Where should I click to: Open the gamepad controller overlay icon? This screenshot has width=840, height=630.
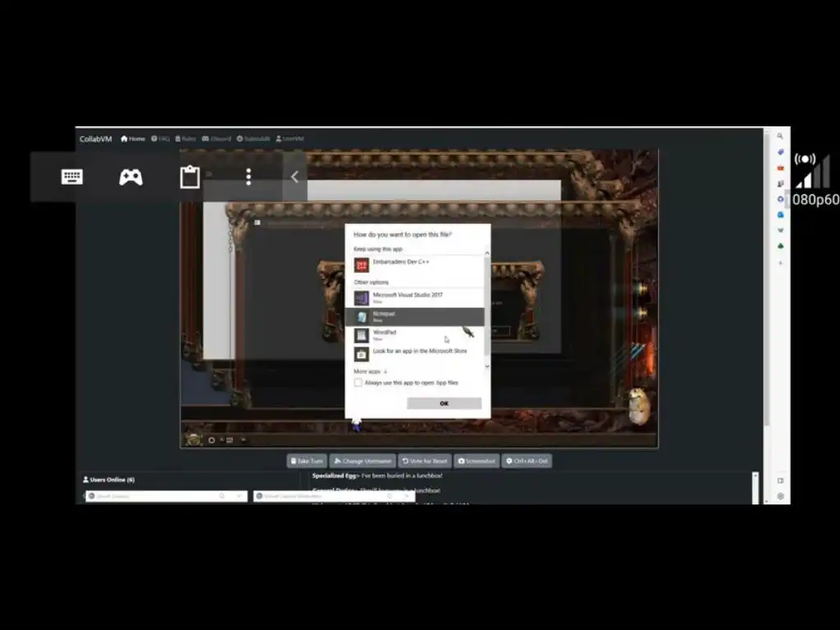click(x=130, y=177)
